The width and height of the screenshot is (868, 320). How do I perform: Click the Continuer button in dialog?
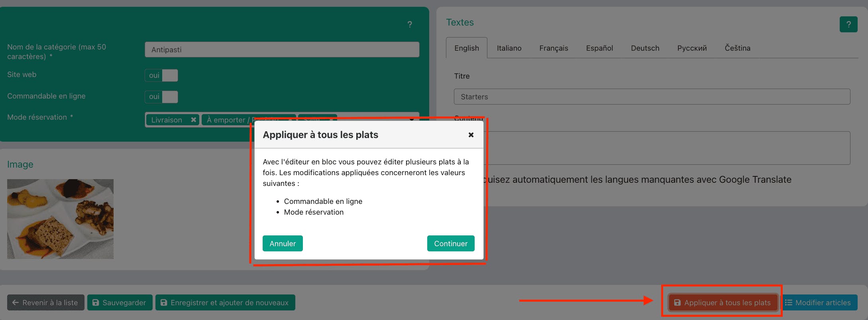pyautogui.click(x=451, y=243)
